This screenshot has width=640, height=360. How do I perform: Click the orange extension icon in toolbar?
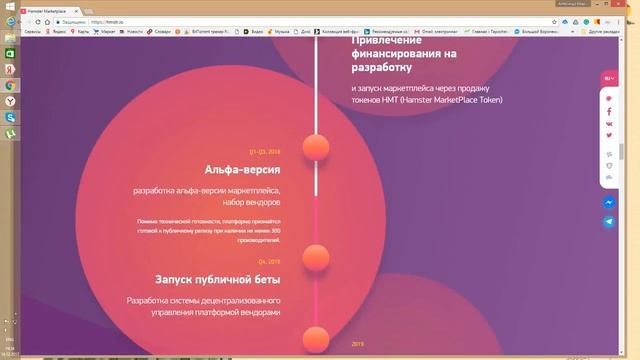(x=597, y=22)
